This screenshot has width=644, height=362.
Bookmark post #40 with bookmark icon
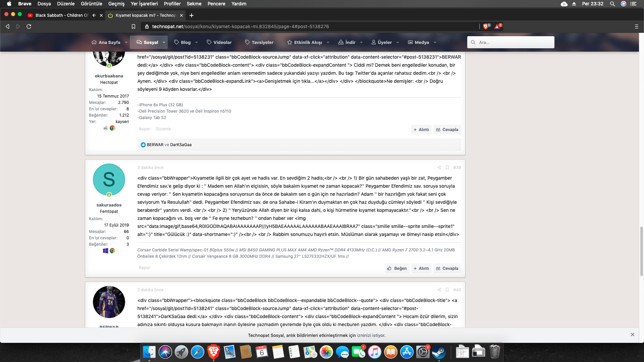447,290
